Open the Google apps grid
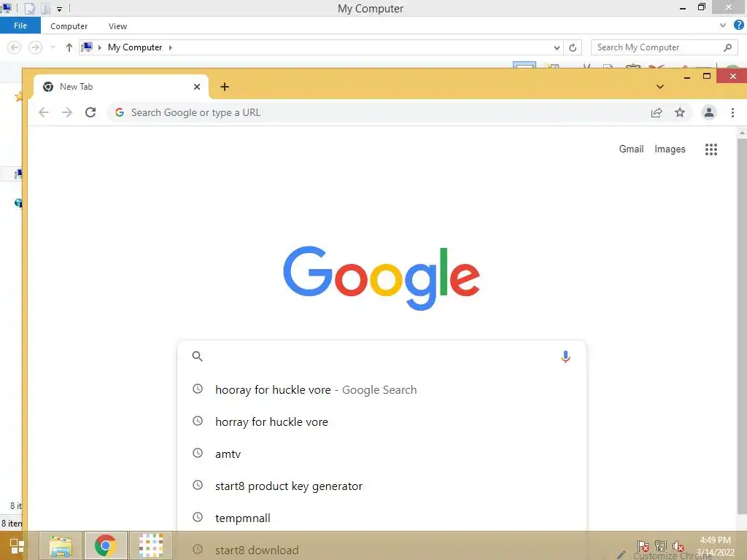Viewport: 747px width, 560px height. pos(711,149)
